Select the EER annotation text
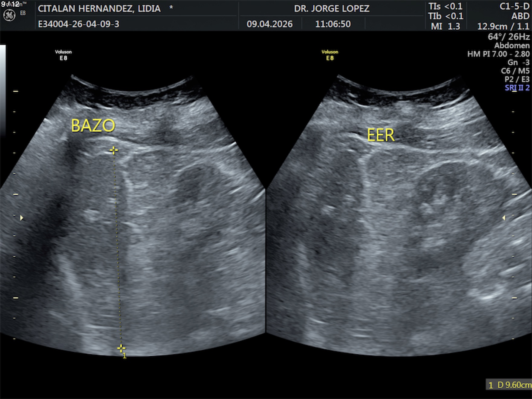The height and width of the screenshot is (399, 532). click(x=381, y=135)
